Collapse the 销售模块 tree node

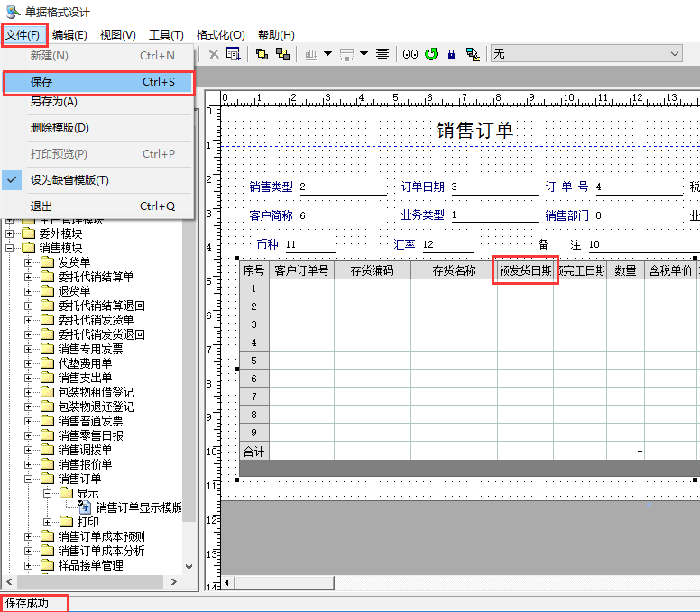click(11, 248)
